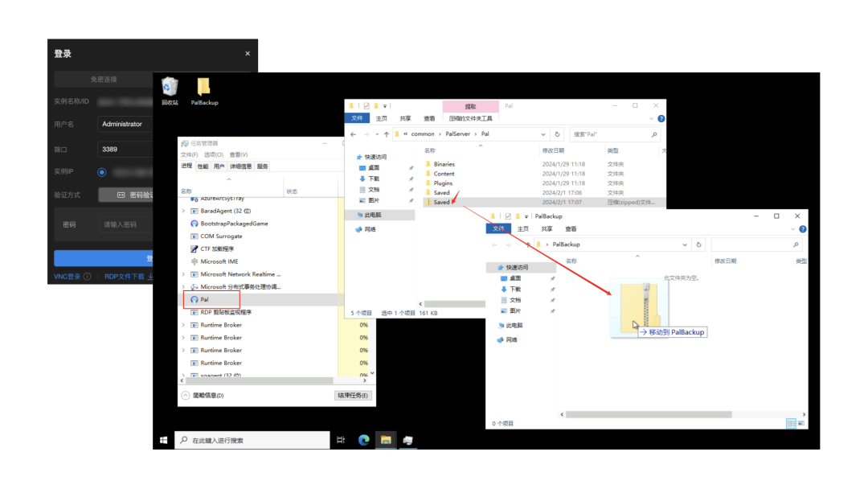Open the Recycle Bin desktop icon
The image size is (868, 489).
tap(170, 91)
